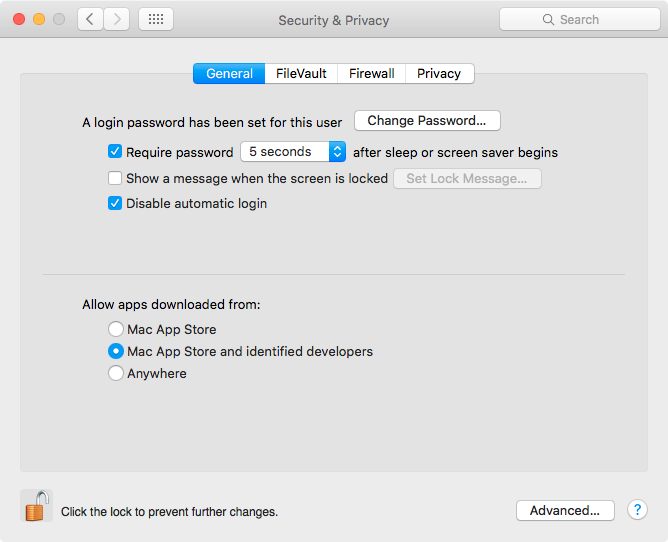The height and width of the screenshot is (542, 668).
Task: Open help with the question mark button
Action: click(x=637, y=510)
